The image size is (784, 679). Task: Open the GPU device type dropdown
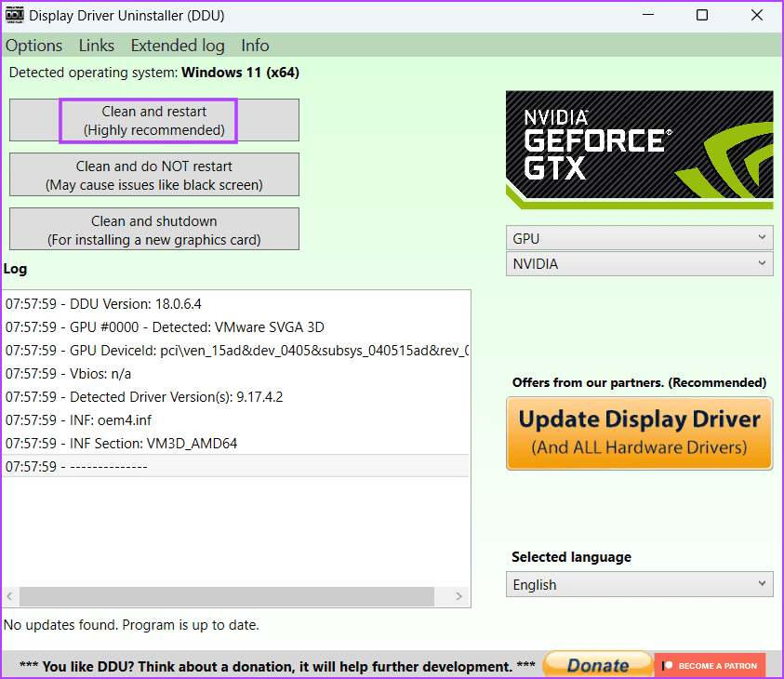639,238
